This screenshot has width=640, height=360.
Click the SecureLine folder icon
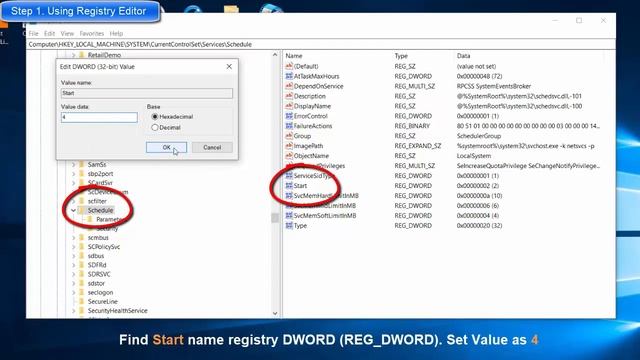(x=82, y=302)
